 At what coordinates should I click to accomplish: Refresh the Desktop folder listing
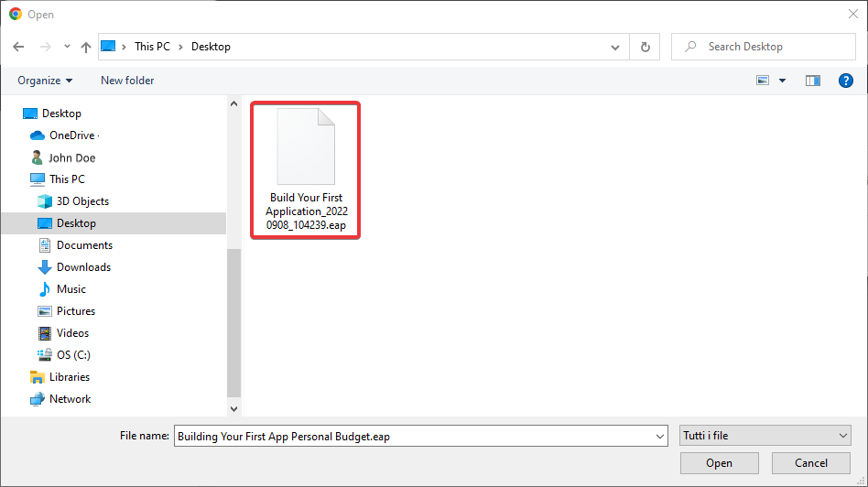click(646, 47)
